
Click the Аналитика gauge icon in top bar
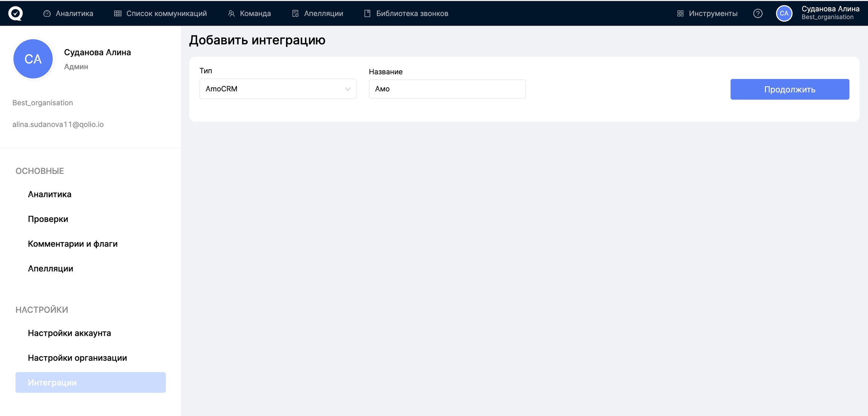click(x=47, y=14)
